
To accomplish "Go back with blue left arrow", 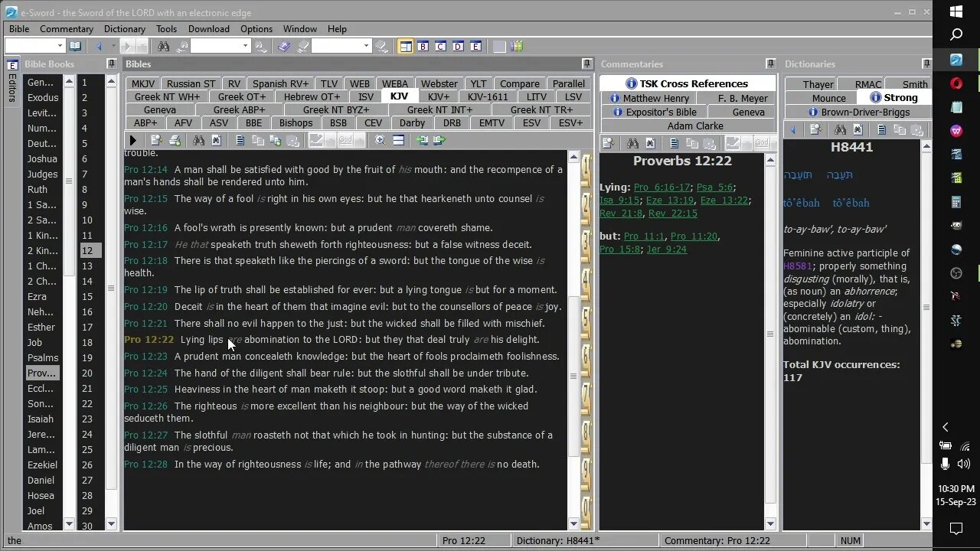I will [x=99, y=46].
